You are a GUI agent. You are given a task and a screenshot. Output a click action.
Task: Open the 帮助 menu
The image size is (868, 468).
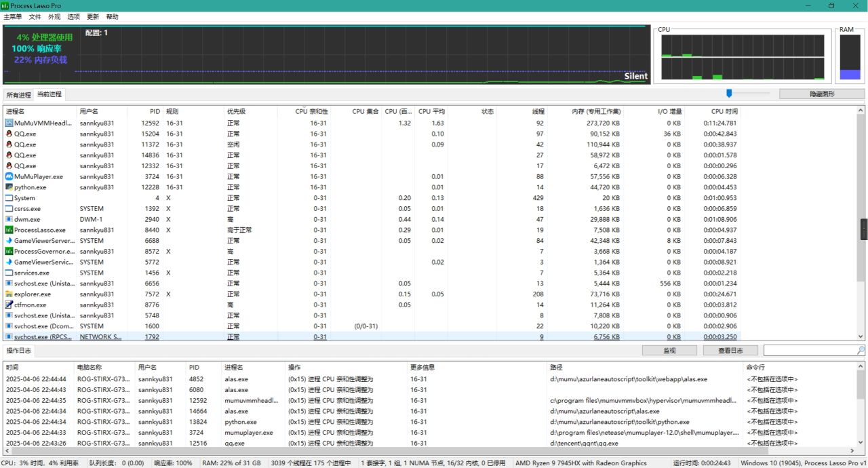113,16
